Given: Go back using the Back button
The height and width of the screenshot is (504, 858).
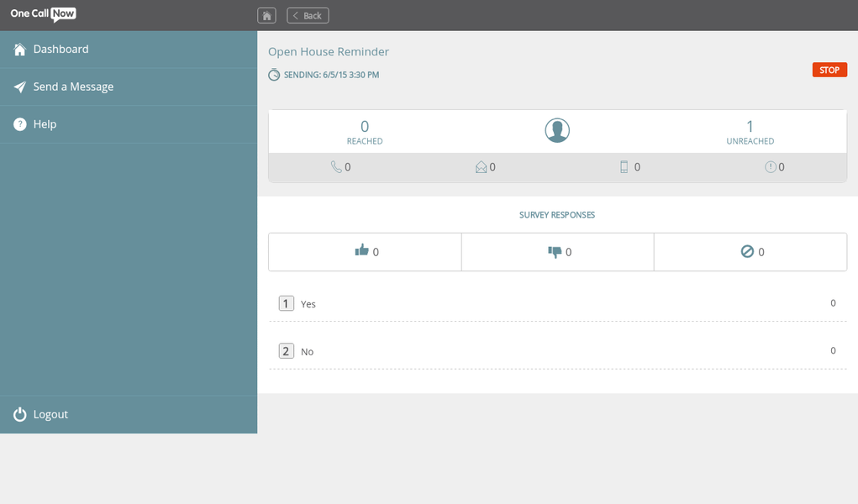Looking at the screenshot, I should (x=308, y=15).
